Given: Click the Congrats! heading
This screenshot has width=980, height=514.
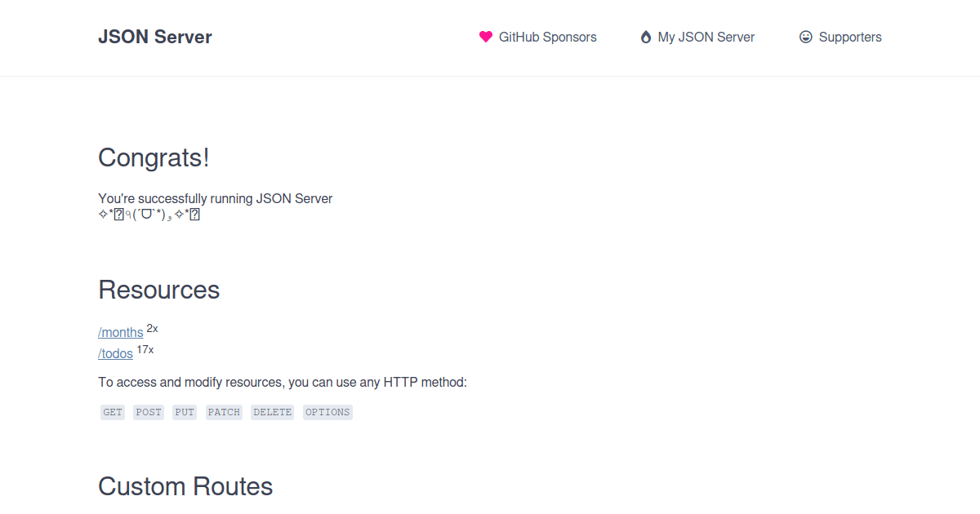Looking at the screenshot, I should coord(153,158).
